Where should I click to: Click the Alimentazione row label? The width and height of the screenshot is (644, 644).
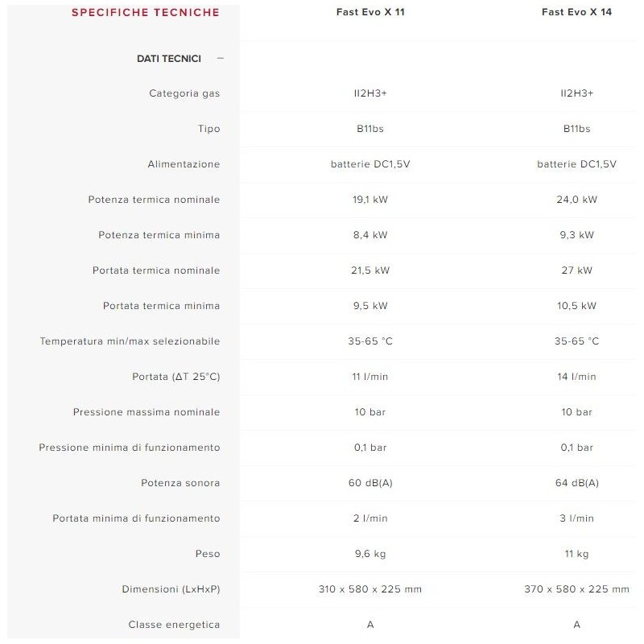coord(184,164)
